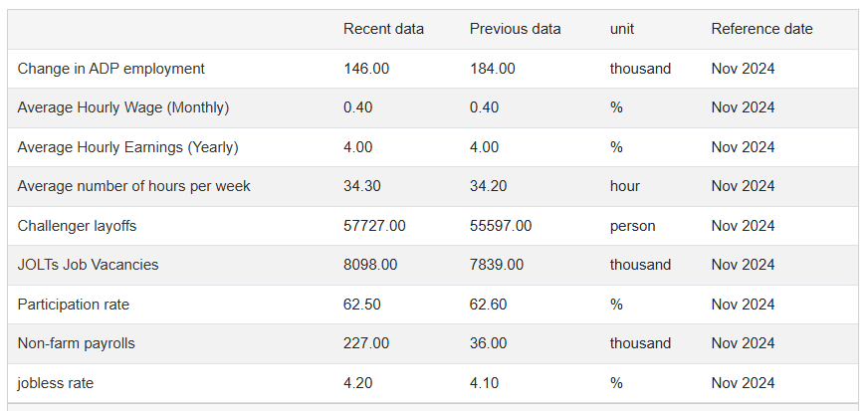
Task: Click the "Reference date" column header
Action: tap(761, 29)
